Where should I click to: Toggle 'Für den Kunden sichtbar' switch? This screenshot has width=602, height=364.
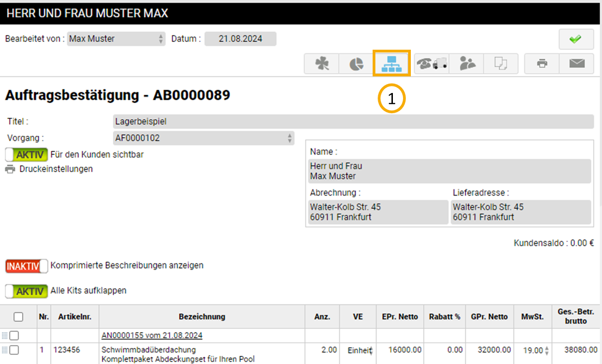tap(27, 155)
